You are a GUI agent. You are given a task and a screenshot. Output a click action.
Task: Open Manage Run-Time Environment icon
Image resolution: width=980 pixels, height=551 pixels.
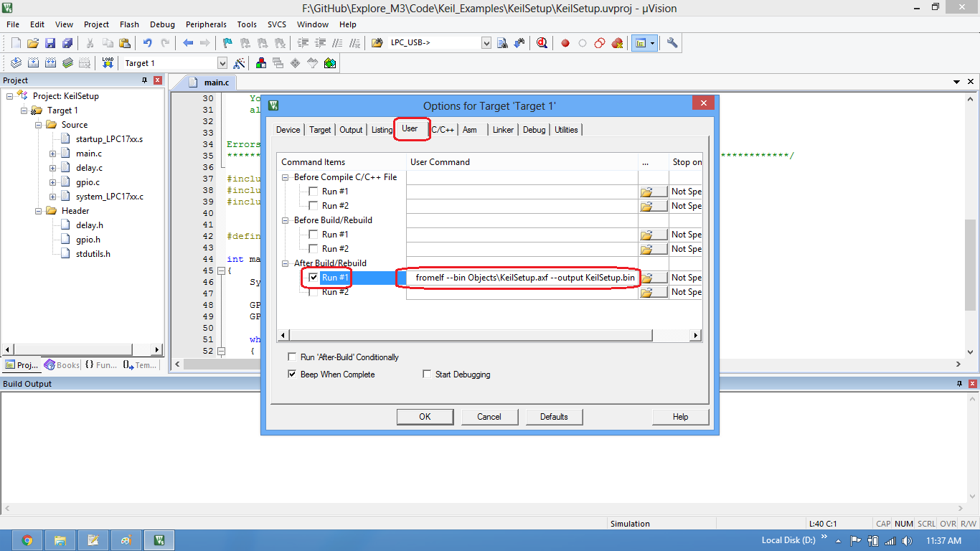tap(330, 63)
